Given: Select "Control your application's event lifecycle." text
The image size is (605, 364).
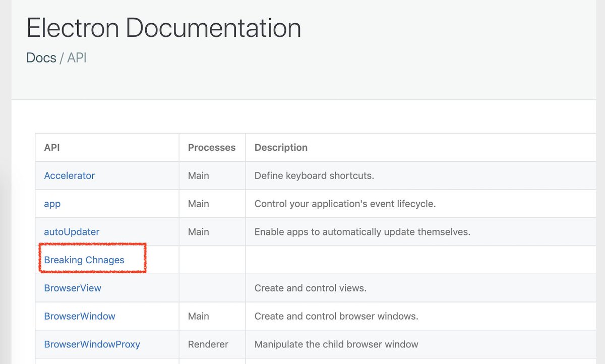Looking at the screenshot, I should pos(345,204).
